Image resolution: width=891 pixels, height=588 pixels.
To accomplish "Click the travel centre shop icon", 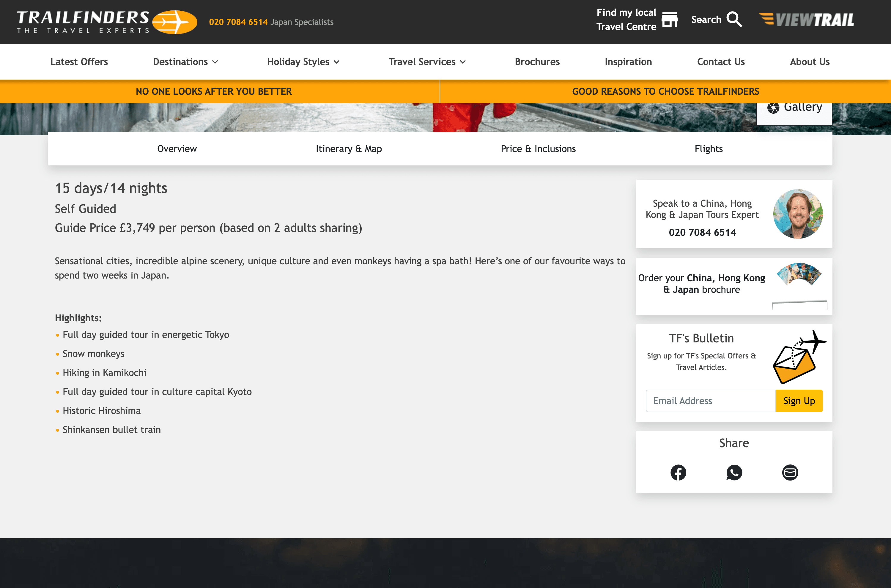I will [669, 20].
